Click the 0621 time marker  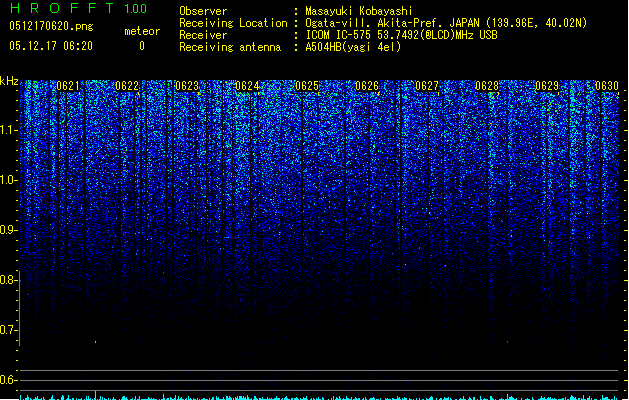(68, 86)
